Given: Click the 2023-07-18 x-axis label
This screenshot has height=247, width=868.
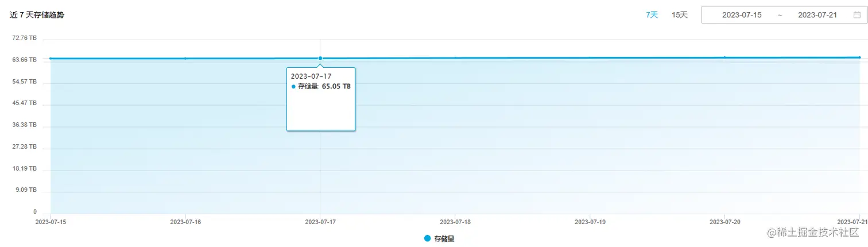Looking at the screenshot, I should pos(455,221).
